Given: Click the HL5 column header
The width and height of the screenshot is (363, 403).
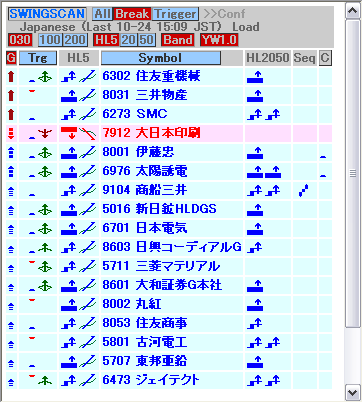Looking at the screenshot, I should click(79, 58).
